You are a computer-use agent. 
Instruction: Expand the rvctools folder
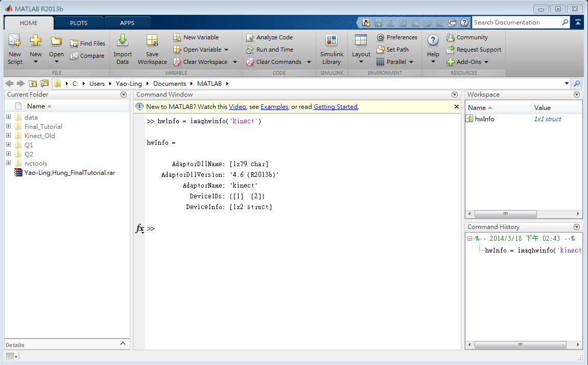coord(8,163)
